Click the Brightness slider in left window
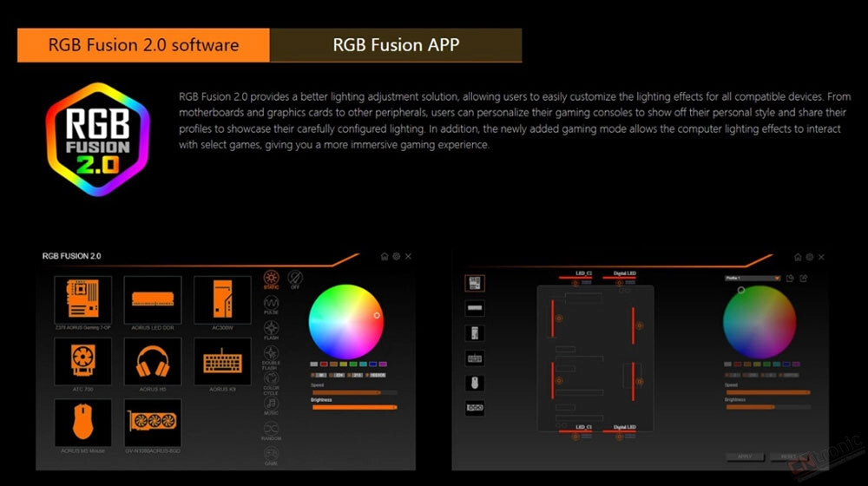This screenshot has width=868, height=486. [x=354, y=406]
